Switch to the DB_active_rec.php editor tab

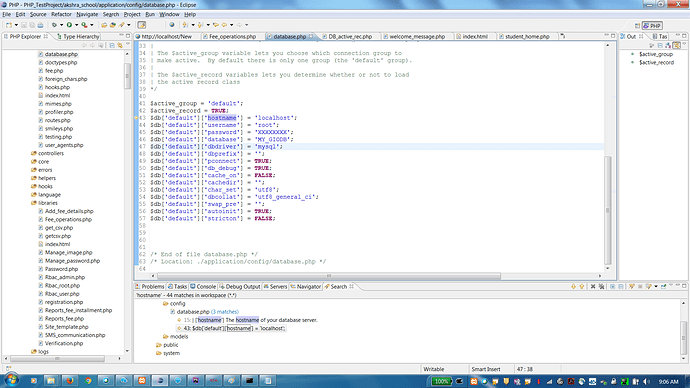[x=350, y=37]
